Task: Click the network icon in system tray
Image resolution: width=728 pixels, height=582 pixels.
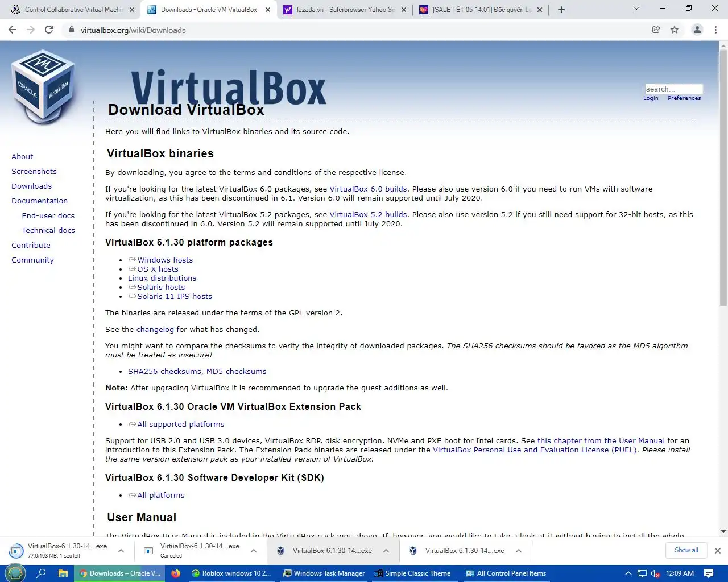Action: pyautogui.click(x=642, y=573)
